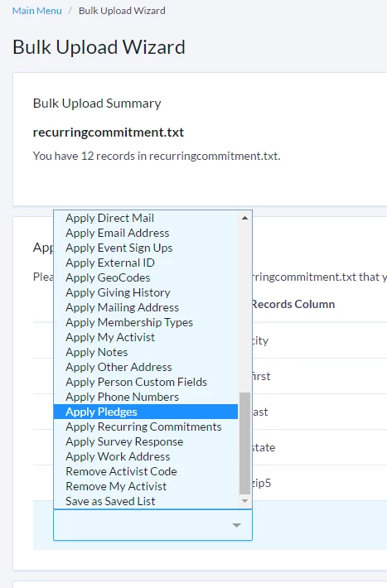This screenshot has width=387, height=588.
Task: Choose Apply Recurring Commitments
Action: tap(146, 427)
